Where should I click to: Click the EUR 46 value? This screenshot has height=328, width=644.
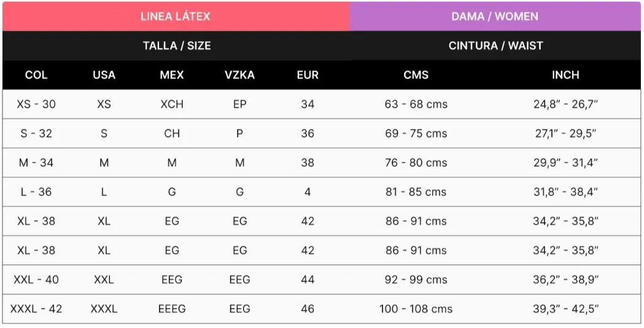308,309
